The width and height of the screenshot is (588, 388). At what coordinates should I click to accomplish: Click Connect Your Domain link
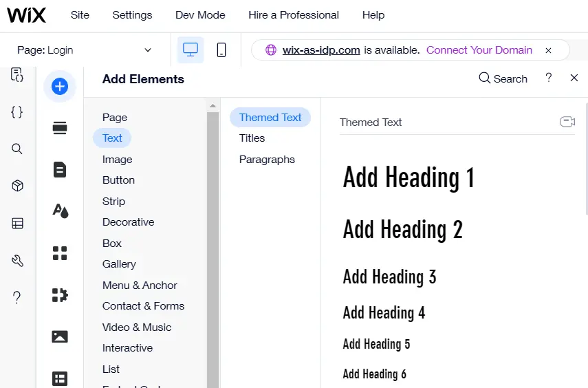(479, 50)
